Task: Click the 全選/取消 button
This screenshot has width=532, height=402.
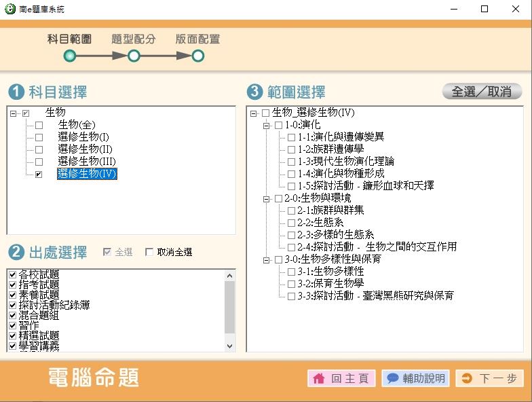Action: [x=482, y=91]
